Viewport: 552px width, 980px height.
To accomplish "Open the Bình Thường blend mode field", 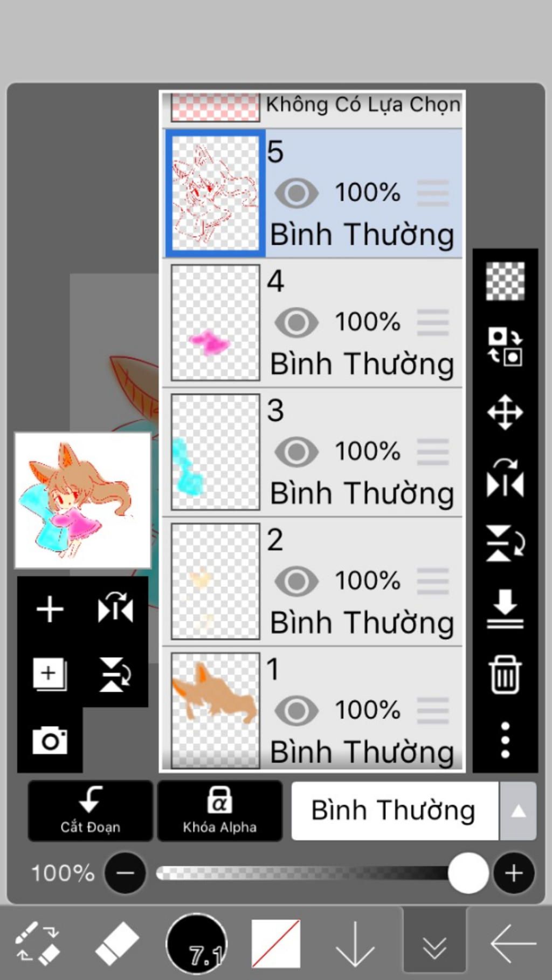I will [x=395, y=811].
